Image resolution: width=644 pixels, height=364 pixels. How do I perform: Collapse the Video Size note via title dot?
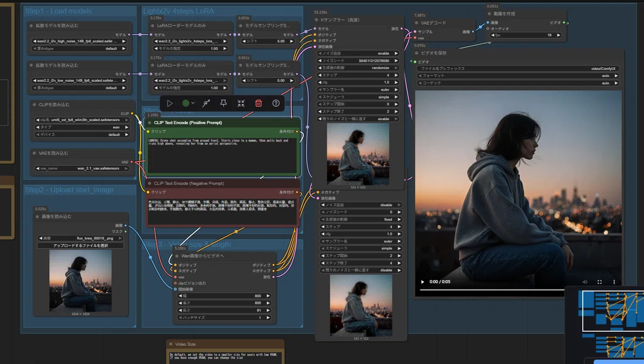click(171, 344)
